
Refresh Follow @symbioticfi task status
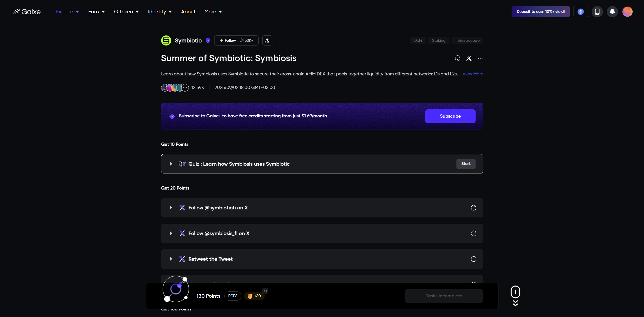473,208
